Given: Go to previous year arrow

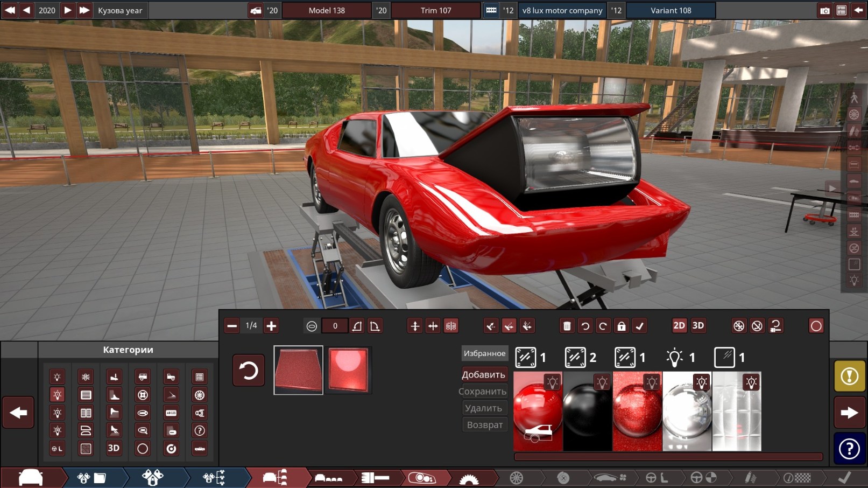Looking at the screenshot, I should tap(26, 10).
